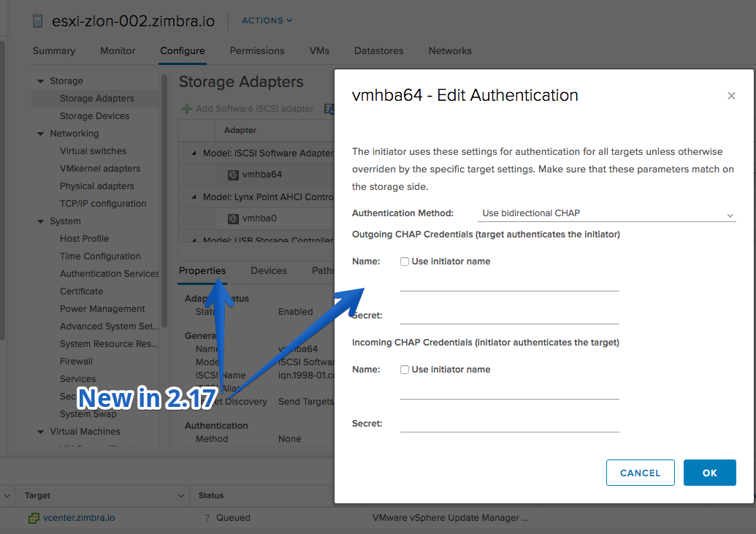Open the vcenter.zimbra.io link

(x=79, y=518)
